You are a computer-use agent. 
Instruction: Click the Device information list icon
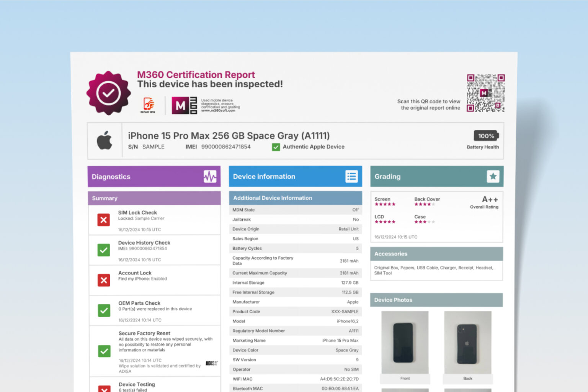click(x=351, y=175)
